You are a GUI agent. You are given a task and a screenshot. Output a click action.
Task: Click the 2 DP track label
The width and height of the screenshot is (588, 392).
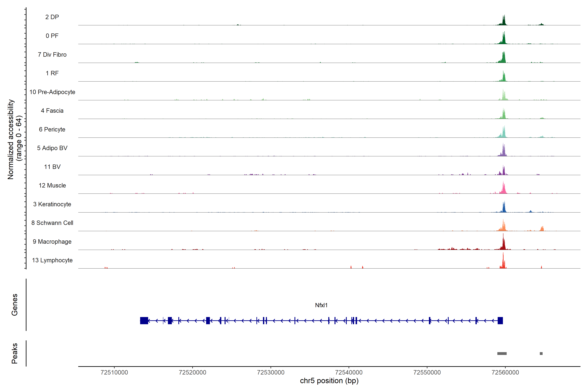click(52, 17)
